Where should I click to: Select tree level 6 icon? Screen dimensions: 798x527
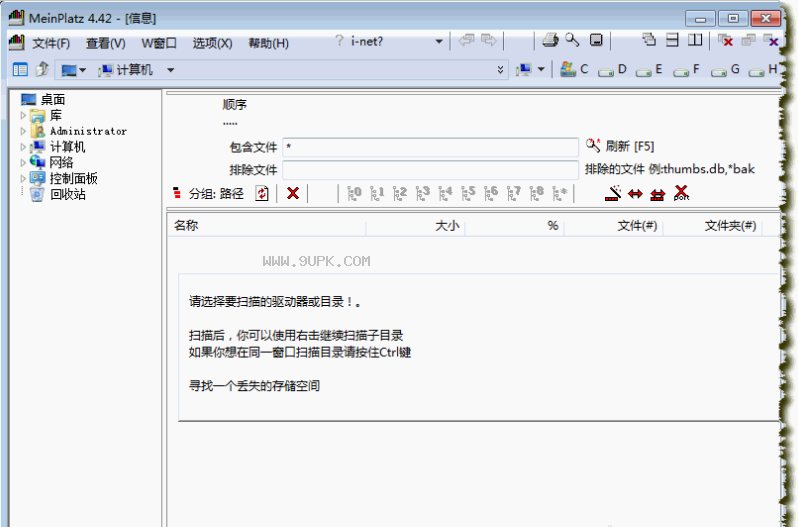[x=491, y=193]
